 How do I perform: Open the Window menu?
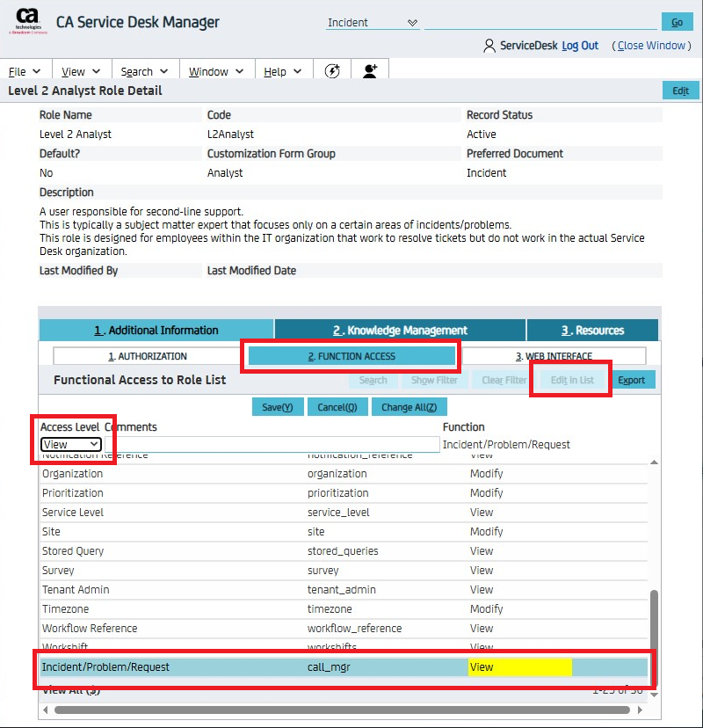(x=216, y=71)
